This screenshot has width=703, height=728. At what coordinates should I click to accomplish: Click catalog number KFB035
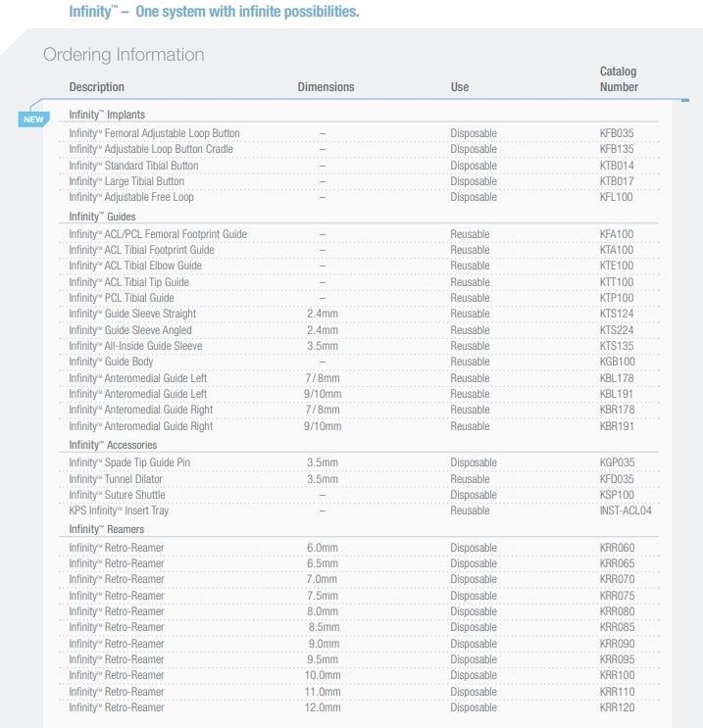617,133
